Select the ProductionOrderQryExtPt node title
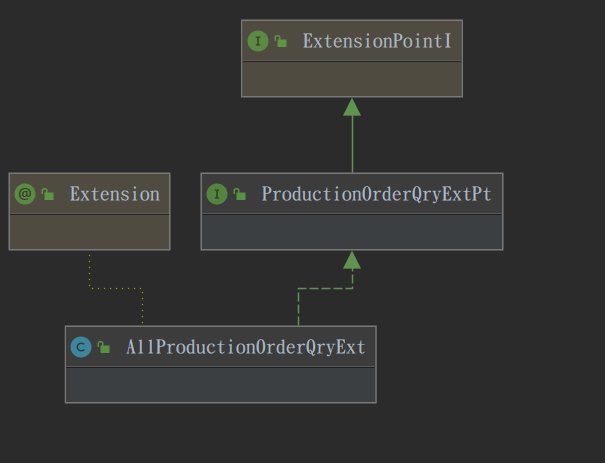This screenshot has height=463, width=605. (x=377, y=194)
